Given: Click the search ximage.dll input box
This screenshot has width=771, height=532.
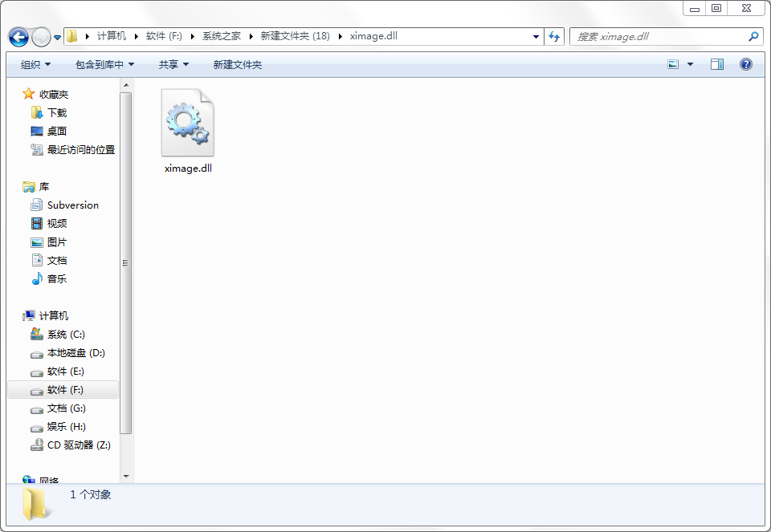Looking at the screenshot, I should tap(659, 36).
